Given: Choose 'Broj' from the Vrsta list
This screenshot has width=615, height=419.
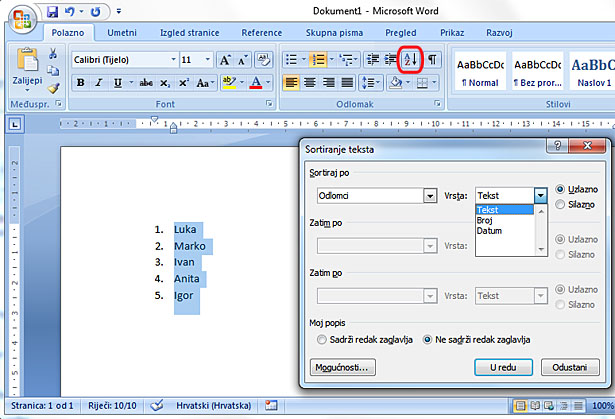Looking at the screenshot, I should [485, 220].
